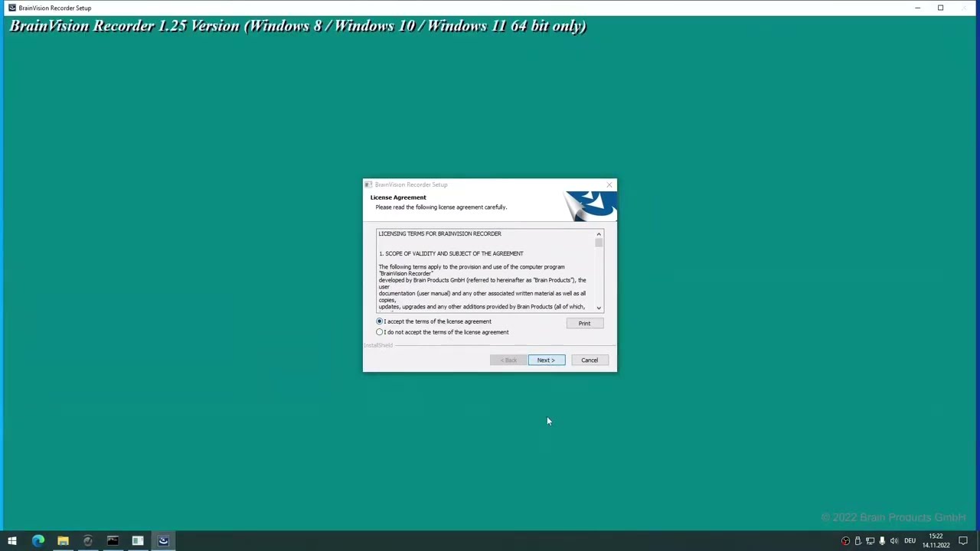This screenshot has height=551, width=980.
Task: Minimize the BrainVision Recorder Setup main window
Action: pyautogui.click(x=917, y=8)
